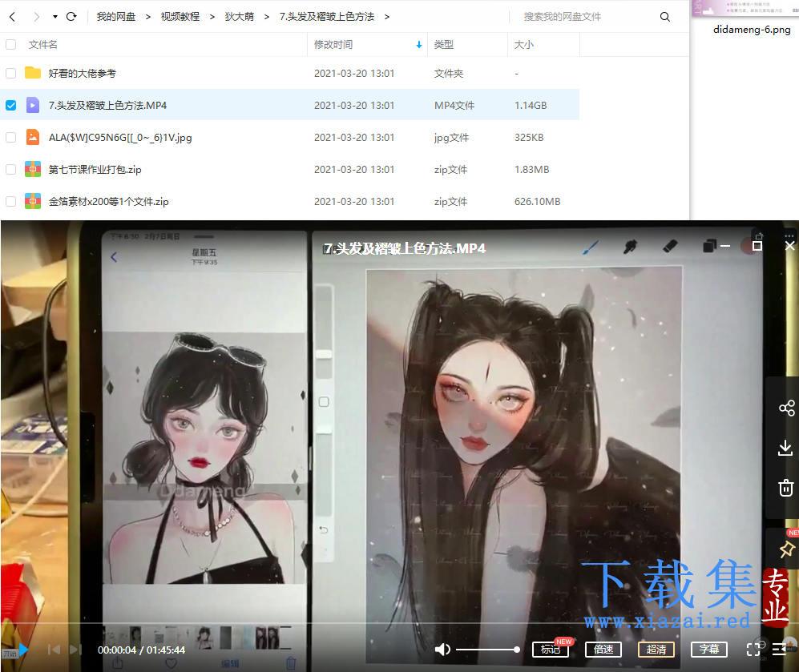Select file name 第七节课作业打包.zip
Screen dimensions: 799x672
tap(95, 170)
